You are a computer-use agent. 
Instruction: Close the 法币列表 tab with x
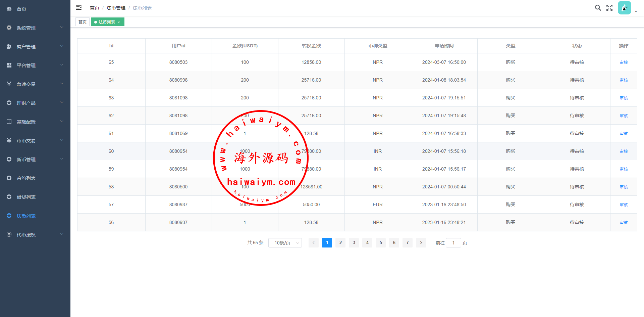point(119,22)
